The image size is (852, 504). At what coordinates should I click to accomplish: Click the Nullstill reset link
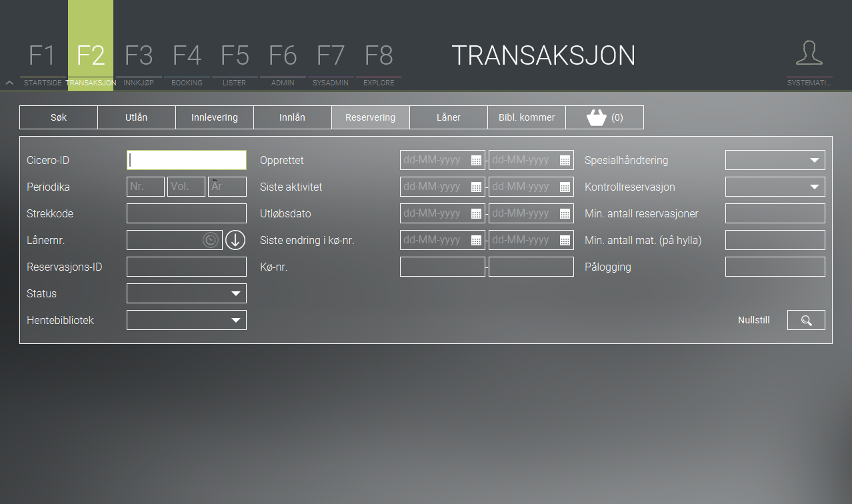pyautogui.click(x=754, y=321)
